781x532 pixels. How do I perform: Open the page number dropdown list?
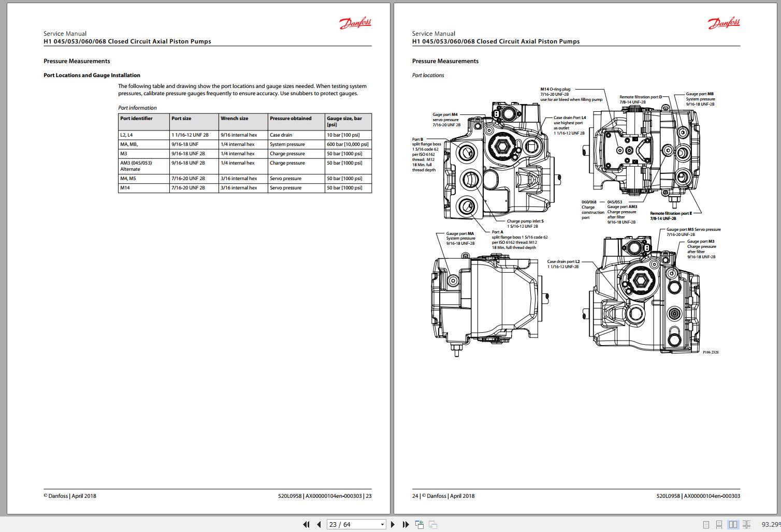[382, 524]
